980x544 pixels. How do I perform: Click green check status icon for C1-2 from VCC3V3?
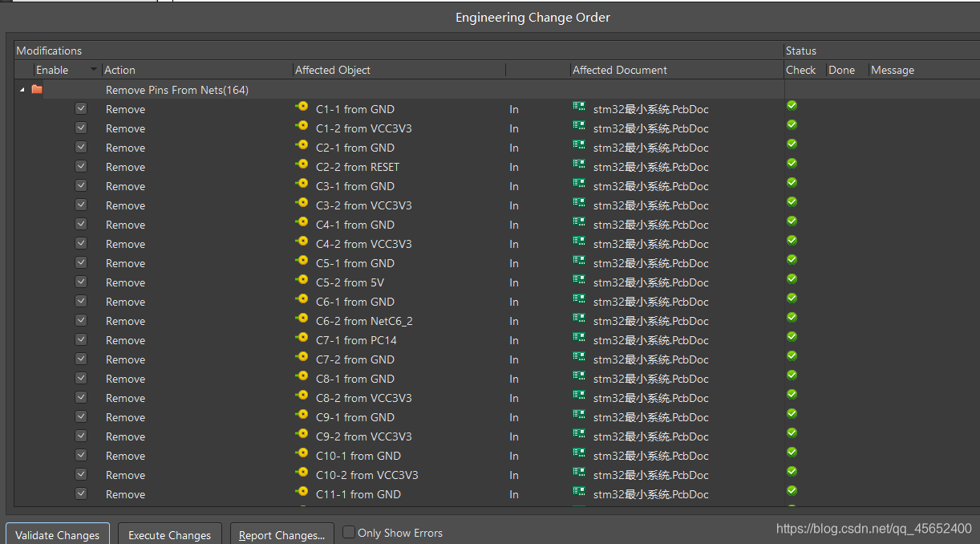tap(792, 125)
